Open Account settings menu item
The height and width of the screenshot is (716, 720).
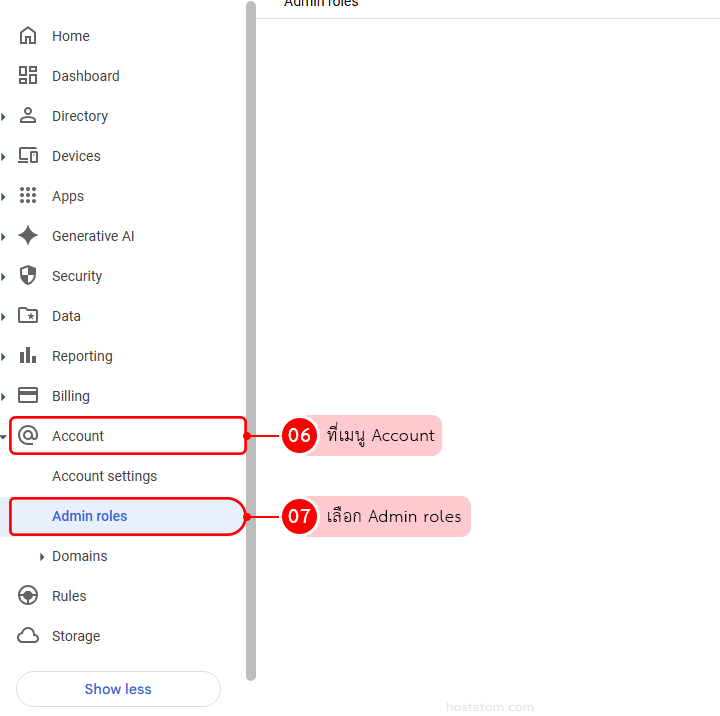[x=104, y=476]
